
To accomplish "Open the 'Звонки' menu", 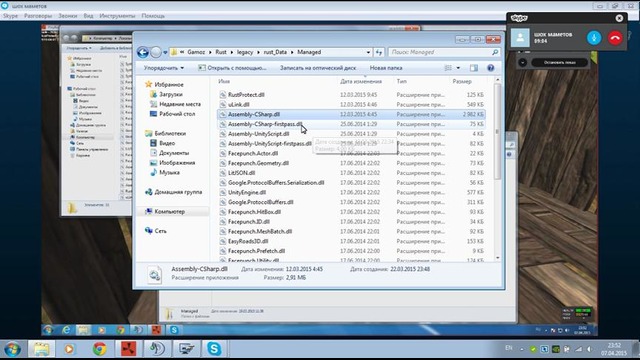I will click(68, 16).
